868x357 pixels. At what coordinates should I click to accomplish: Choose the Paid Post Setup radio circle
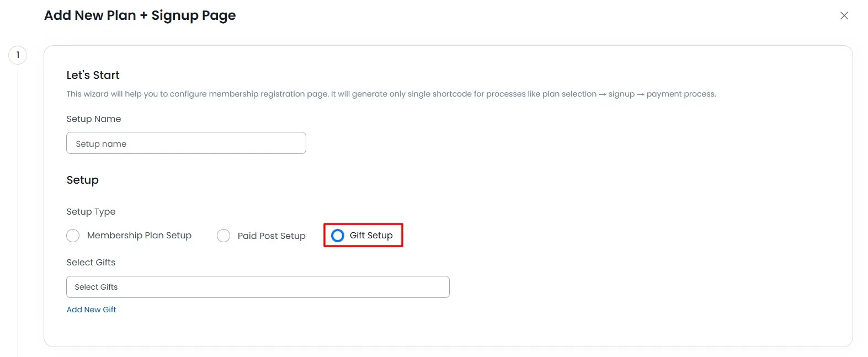tap(223, 236)
